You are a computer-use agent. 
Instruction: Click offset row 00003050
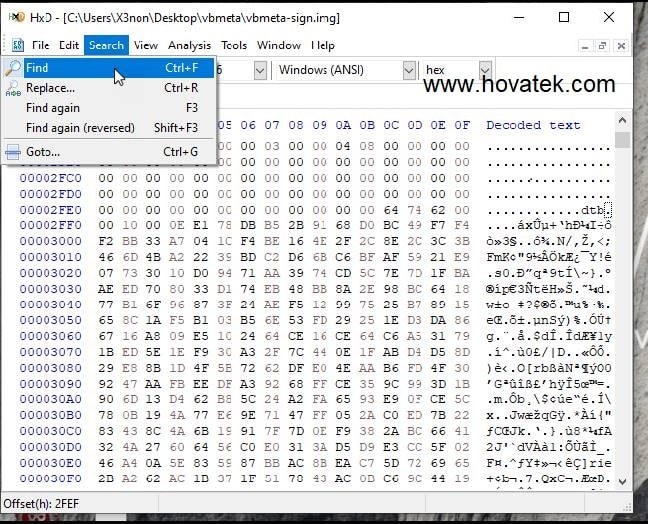50,320
